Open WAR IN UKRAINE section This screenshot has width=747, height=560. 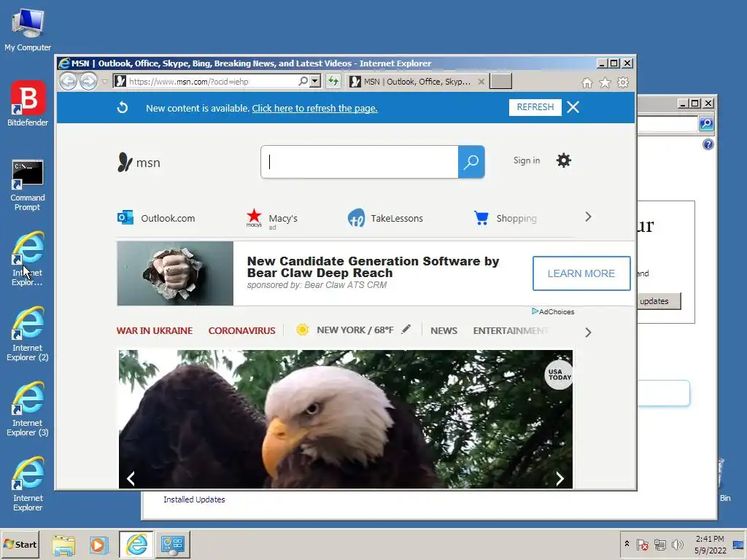155,330
